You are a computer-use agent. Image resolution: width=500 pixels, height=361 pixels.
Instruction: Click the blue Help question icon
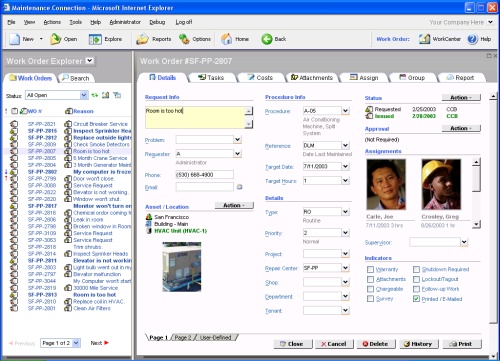coord(472,39)
